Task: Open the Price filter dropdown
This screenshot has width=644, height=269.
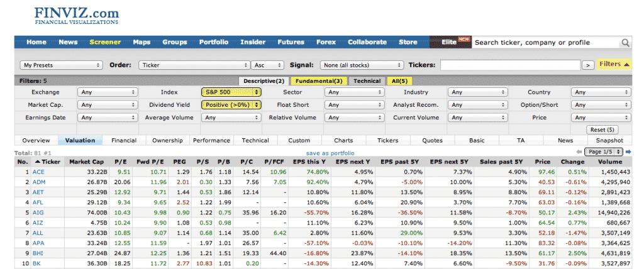Action: pos(601,118)
